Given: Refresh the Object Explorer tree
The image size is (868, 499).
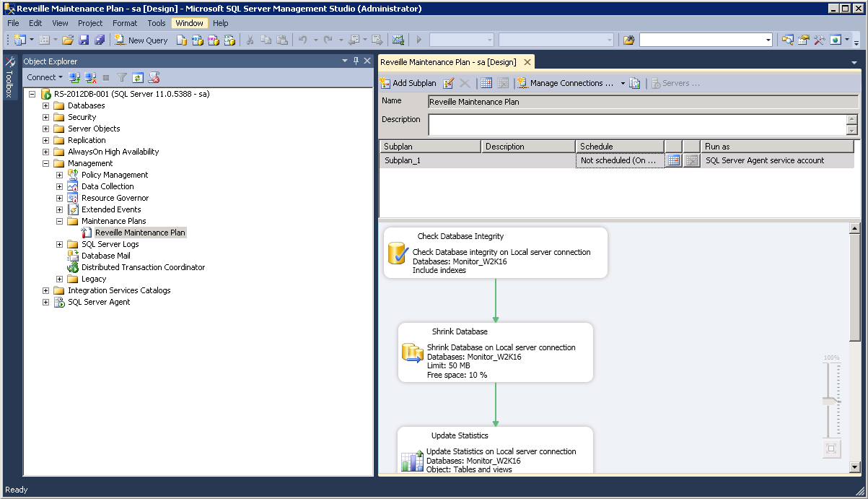Looking at the screenshot, I should (x=137, y=77).
